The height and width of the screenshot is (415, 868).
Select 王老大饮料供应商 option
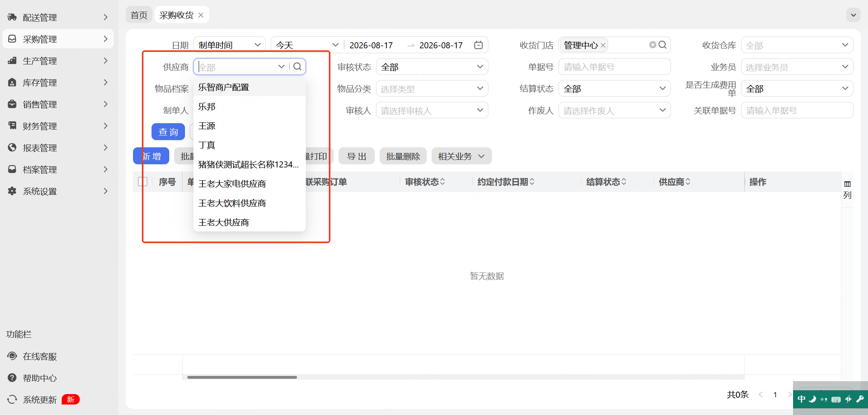pos(249,203)
